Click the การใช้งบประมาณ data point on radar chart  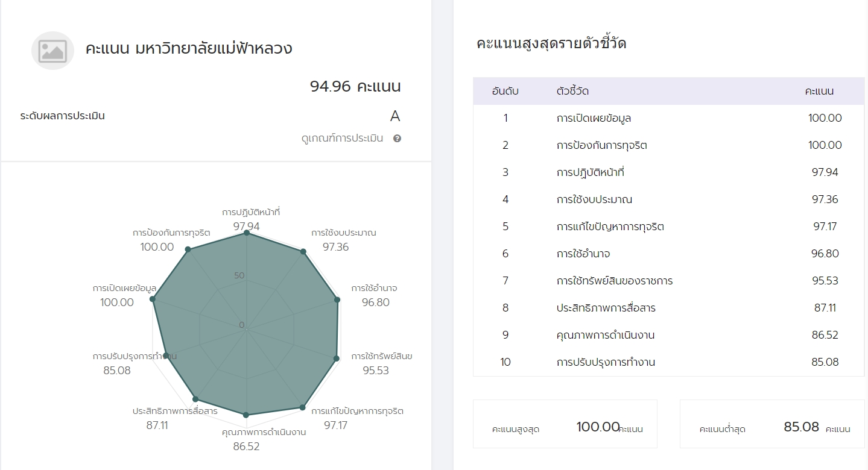303,251
